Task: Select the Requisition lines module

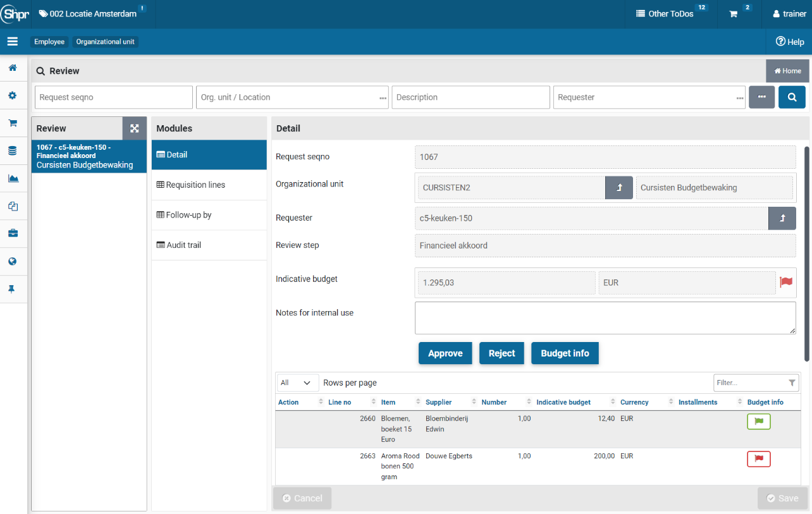Action: [195, 185]
